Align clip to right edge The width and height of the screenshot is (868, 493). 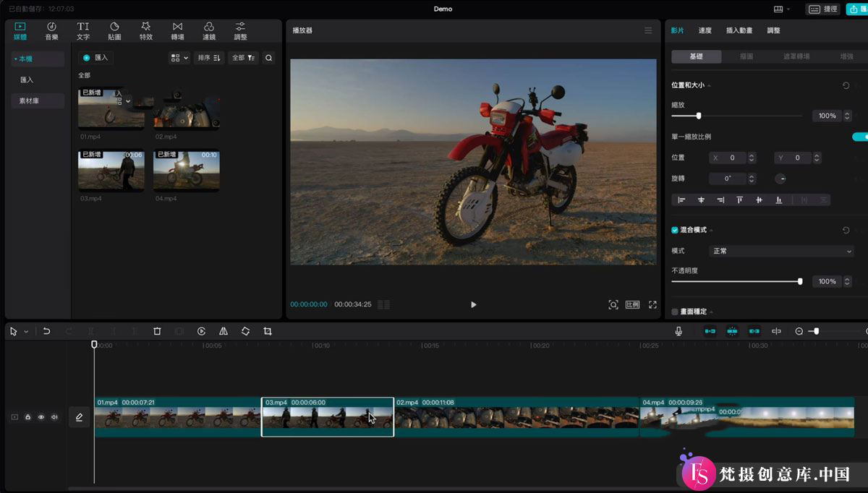point(720,200)
